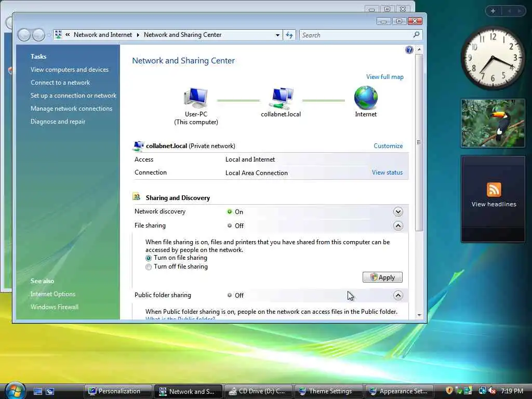Collapse the Public folder sharing section
The height and width of the screenshot is (399, 532).
(x=398, y=296)
